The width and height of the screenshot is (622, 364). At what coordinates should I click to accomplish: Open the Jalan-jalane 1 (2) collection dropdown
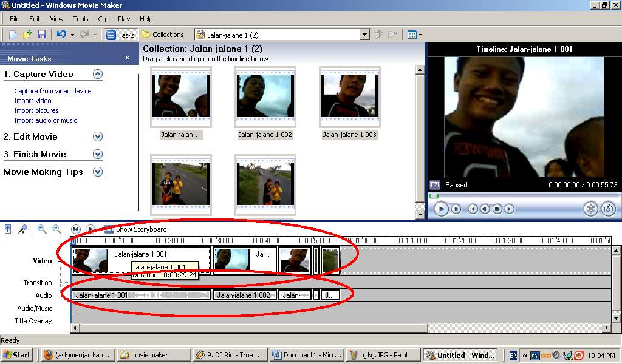click(365, 35)
